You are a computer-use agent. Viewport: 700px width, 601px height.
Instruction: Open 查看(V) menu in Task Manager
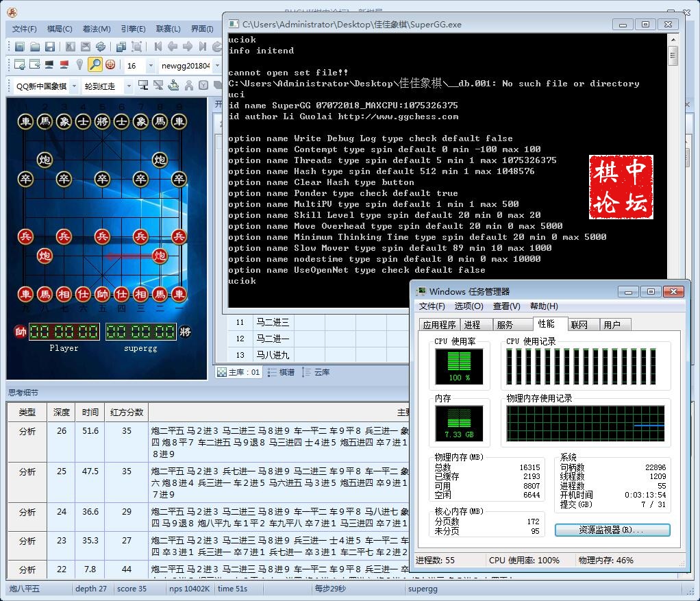point(507,306)
